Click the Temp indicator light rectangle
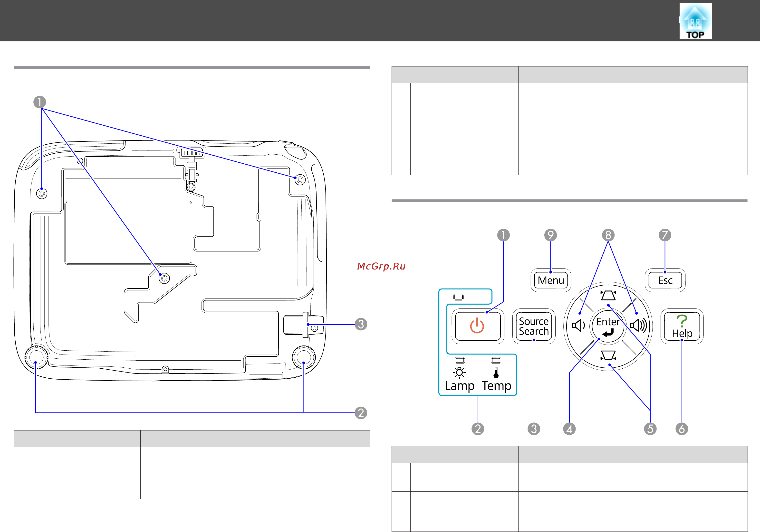The height and width of the screenshot is (532, 760). pyautogui.click(x=496, y=360)
